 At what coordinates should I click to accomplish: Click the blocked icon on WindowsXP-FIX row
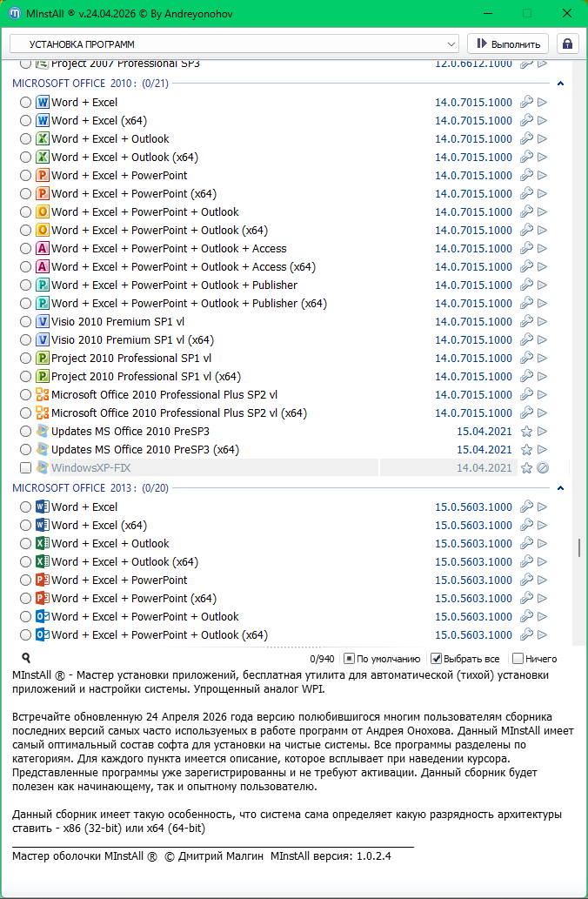tap(543, 468)
